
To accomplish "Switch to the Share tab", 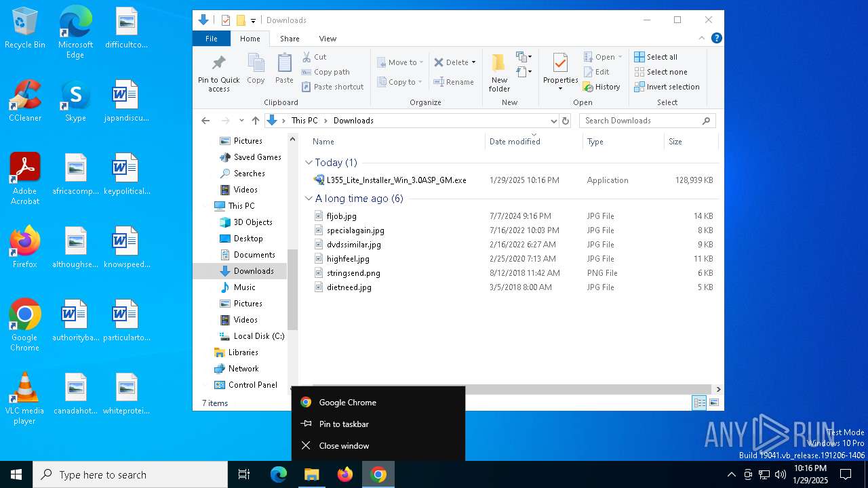I will [x=290, y=39].
